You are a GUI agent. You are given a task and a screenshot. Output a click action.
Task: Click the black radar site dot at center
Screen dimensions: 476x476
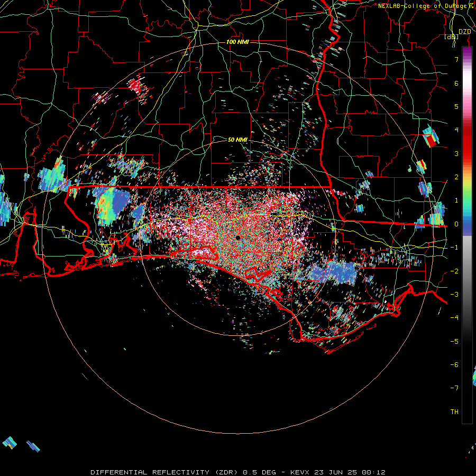(237, 237)
